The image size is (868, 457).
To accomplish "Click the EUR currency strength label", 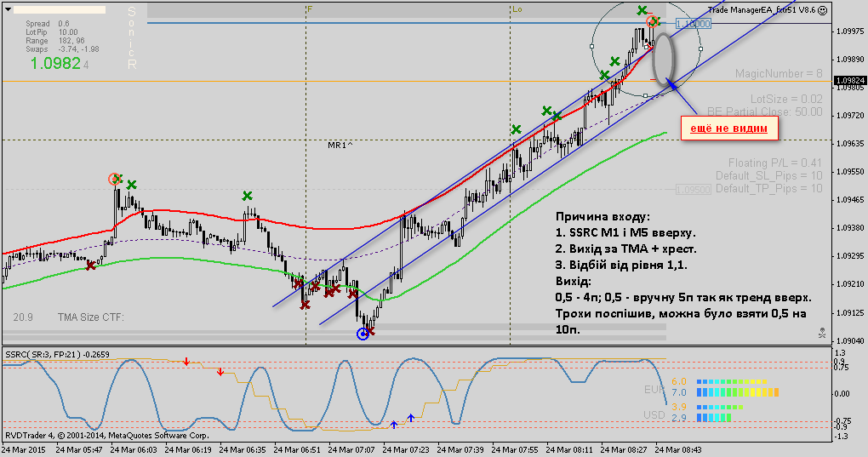I will point(654,390).
